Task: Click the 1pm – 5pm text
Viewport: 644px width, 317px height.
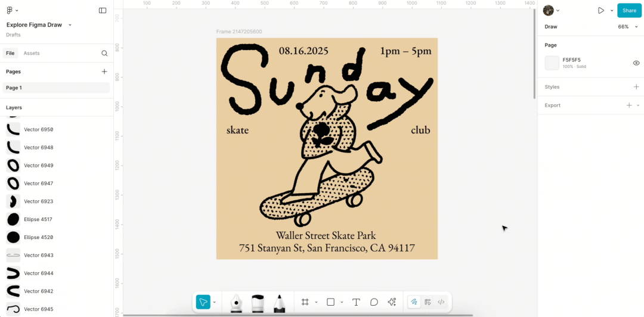Action: coord(406,51)
